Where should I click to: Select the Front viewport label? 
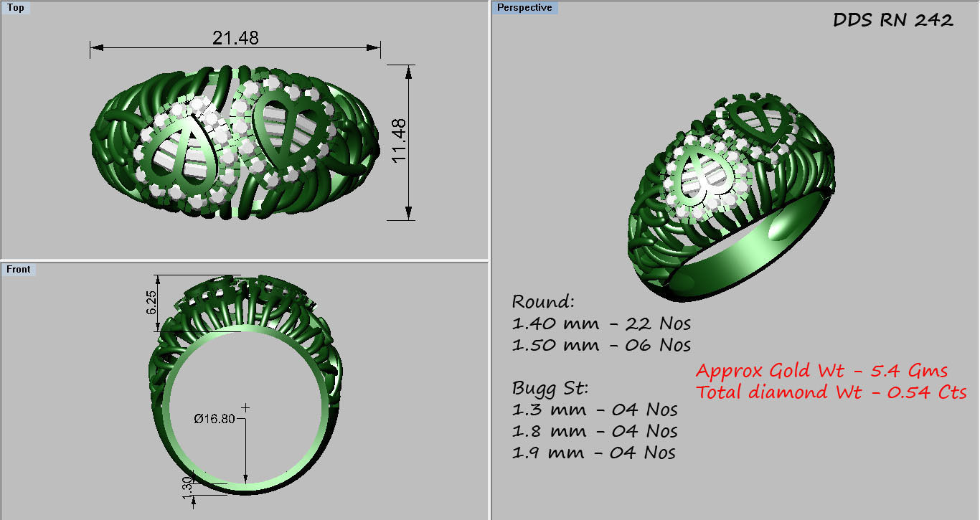pos(19,269)
